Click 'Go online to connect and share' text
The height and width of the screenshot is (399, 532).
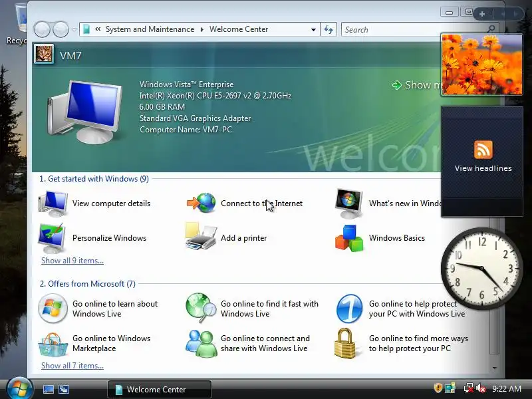265,343
